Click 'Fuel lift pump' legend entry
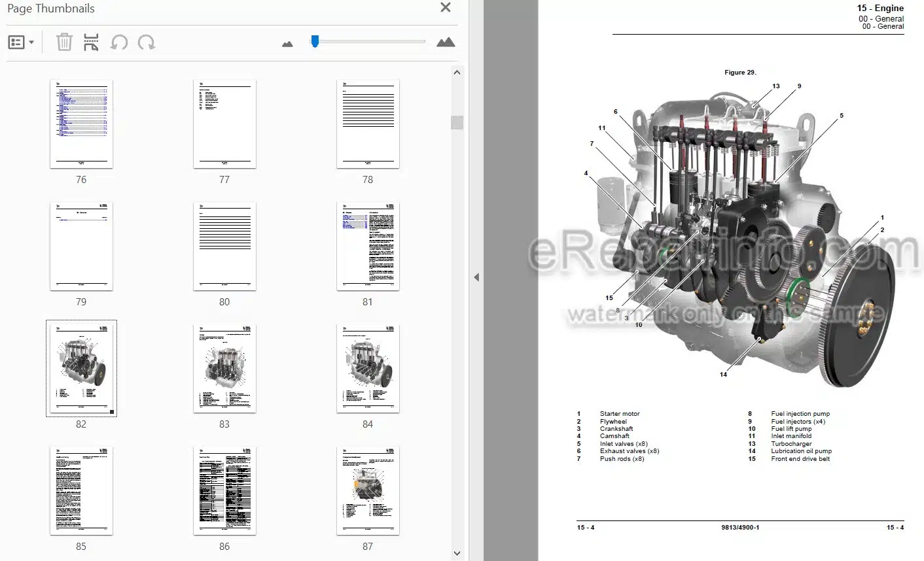The height and width of the screenshot is (561, 924). (791, 429)
